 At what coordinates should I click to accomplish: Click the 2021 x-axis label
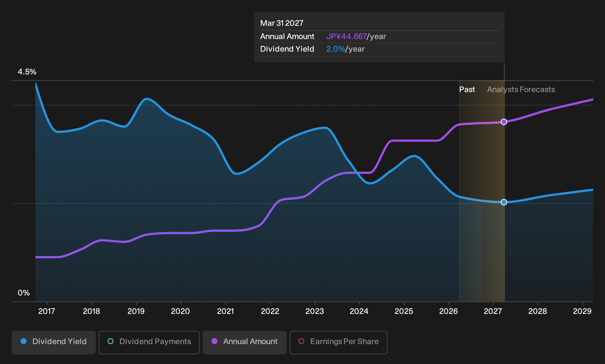point(225,311)
